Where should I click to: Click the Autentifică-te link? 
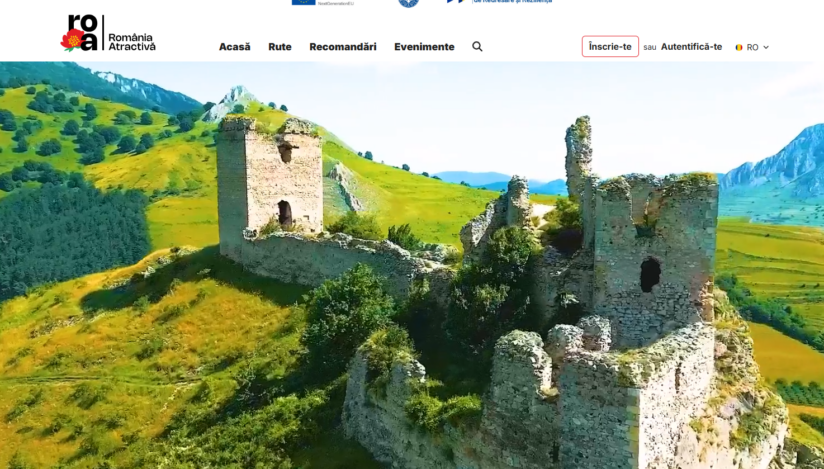(691, 47)
